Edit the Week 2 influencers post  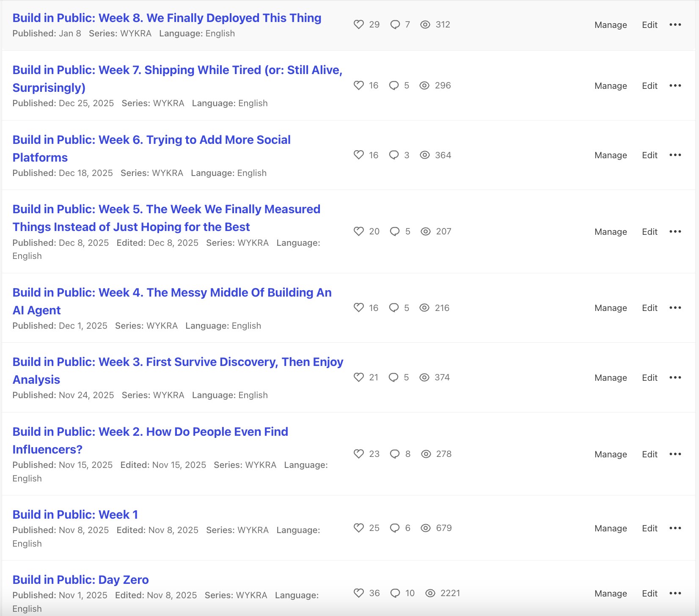pos(649,454)
